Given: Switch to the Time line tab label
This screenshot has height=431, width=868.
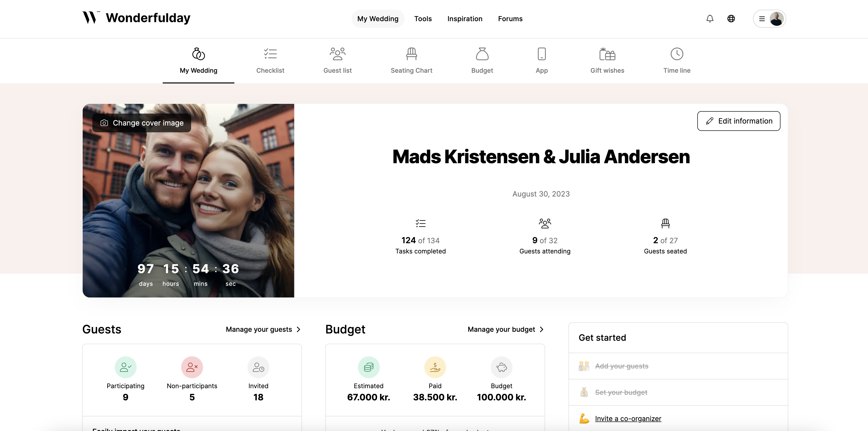Looking at the screenshot, I should click(x=677, y=71).
